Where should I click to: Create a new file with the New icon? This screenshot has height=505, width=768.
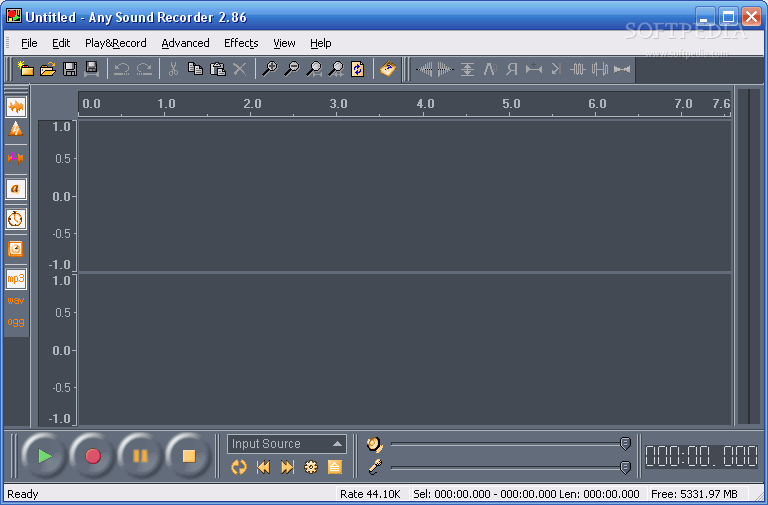click(25, 69)
